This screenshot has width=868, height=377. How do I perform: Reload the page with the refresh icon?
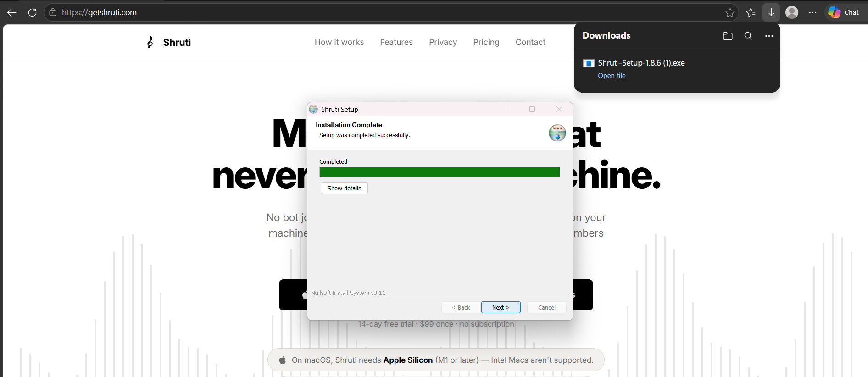32,12
